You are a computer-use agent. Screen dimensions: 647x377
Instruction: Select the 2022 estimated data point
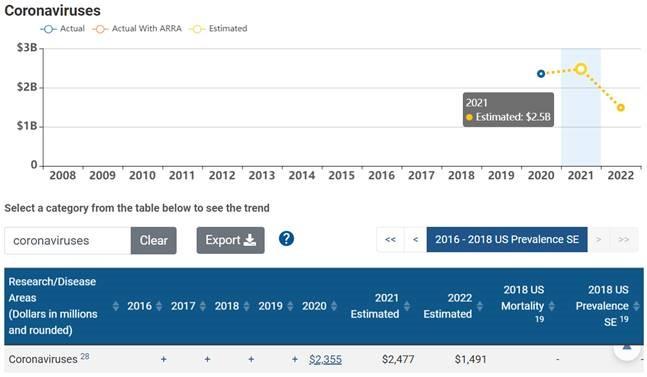[621, 108]
